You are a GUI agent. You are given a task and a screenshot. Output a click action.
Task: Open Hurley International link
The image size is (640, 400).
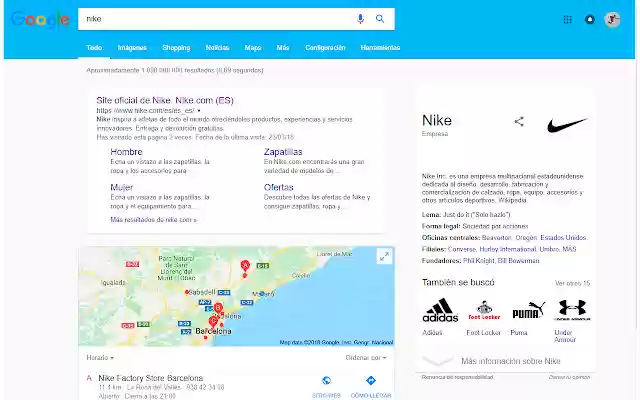(x=507, y=249)
